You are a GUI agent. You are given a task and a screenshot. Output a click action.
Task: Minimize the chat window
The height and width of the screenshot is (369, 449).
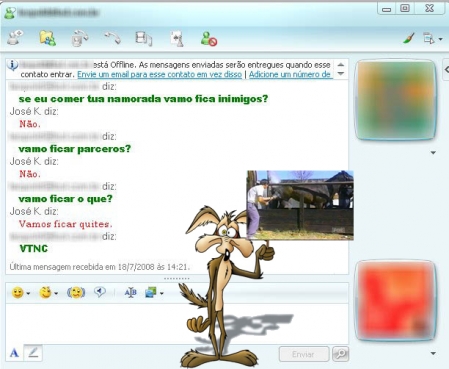387,9
